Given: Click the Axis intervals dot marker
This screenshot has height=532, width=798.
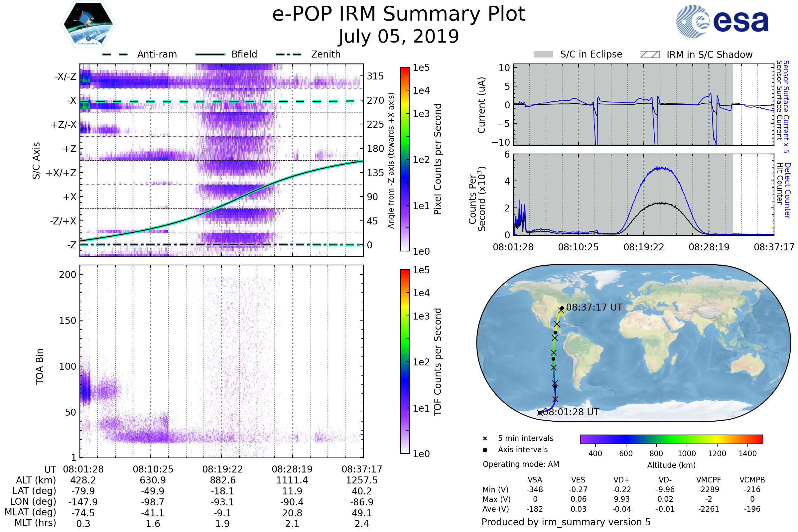Looking at the screenshot, I should [x=485, y=450].
